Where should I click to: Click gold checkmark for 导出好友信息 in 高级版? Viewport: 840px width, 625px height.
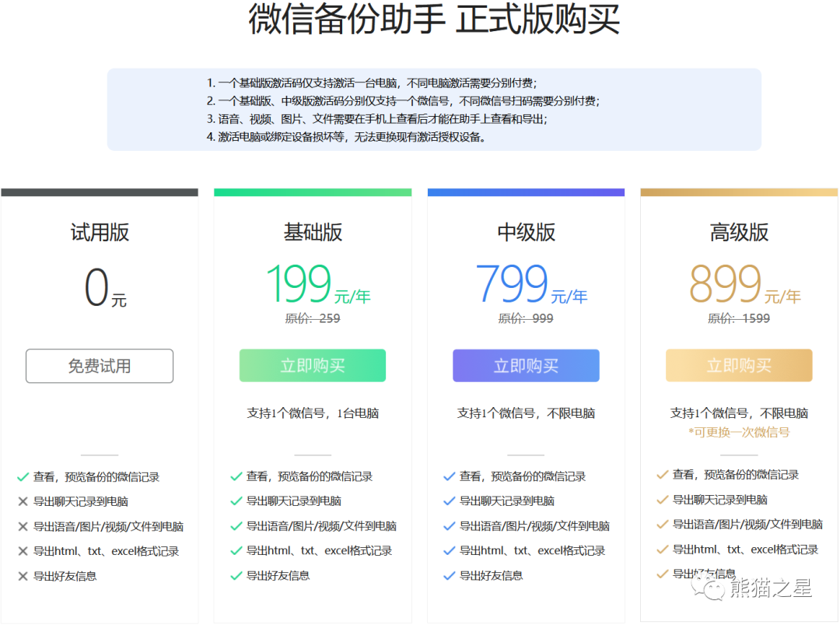(662, 574)
